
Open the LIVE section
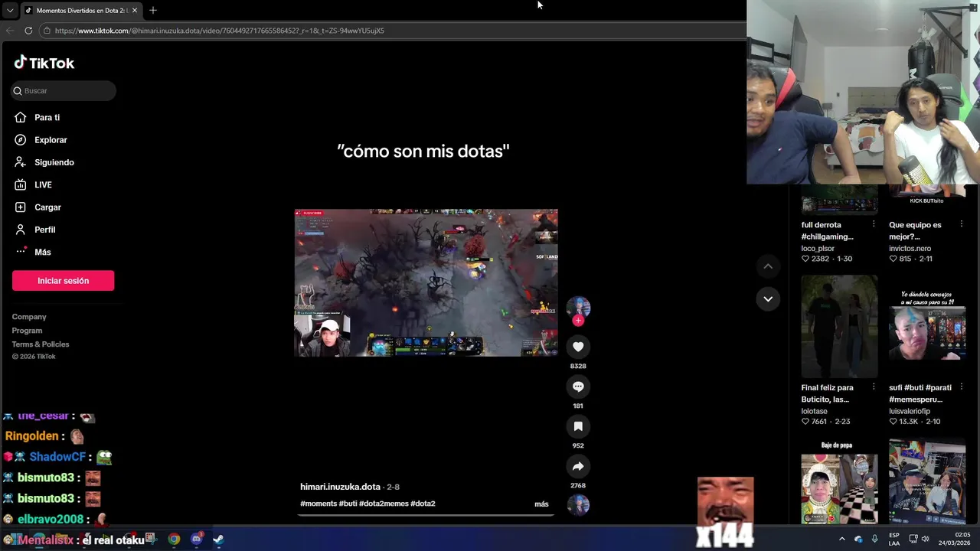coord(43,184)
